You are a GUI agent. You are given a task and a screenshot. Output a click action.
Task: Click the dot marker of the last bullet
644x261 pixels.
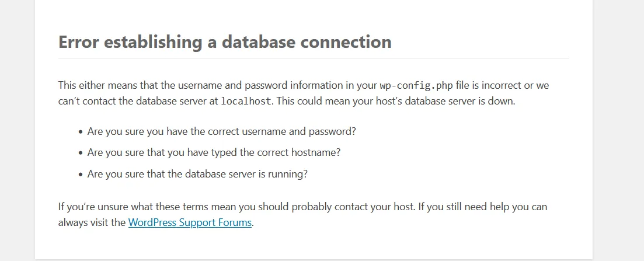[x=80, y=174]
